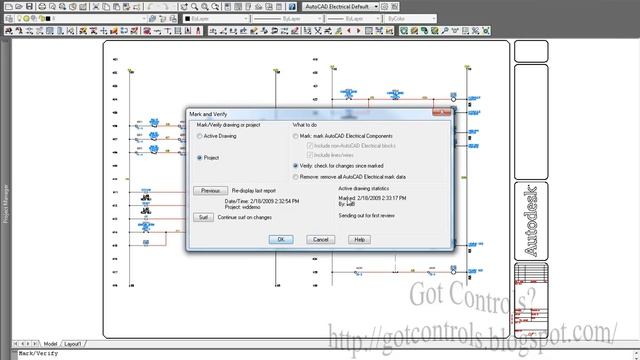Select the Project radio button
Viewport: 640px width, 360px height.
click(199, 158)
